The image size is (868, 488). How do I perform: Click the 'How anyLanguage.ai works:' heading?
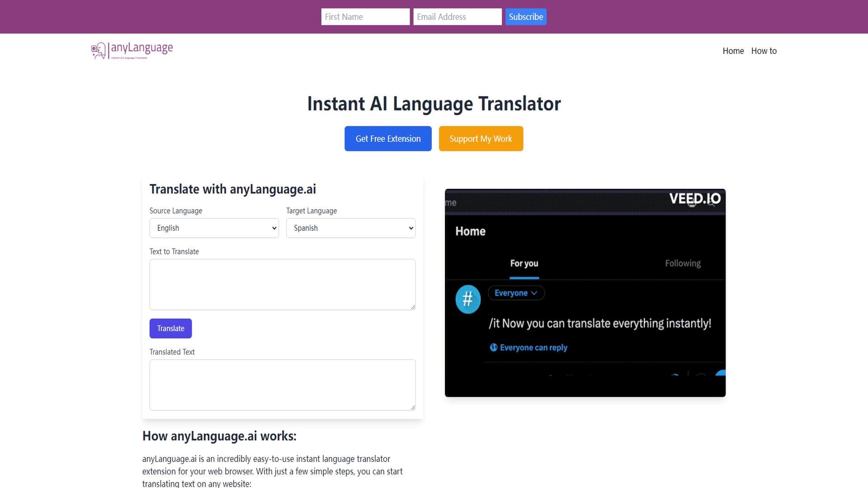click(219, 436)
